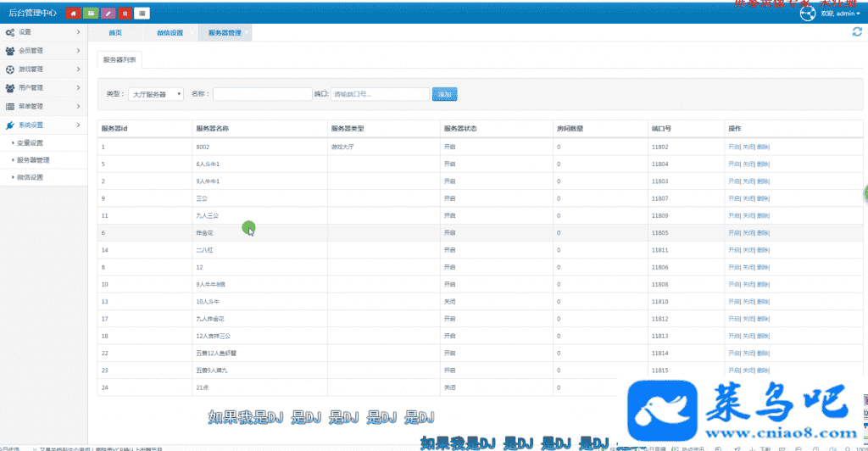Click the white list icon button
Screen dimensions: 868x451
(x=142, y=13)
